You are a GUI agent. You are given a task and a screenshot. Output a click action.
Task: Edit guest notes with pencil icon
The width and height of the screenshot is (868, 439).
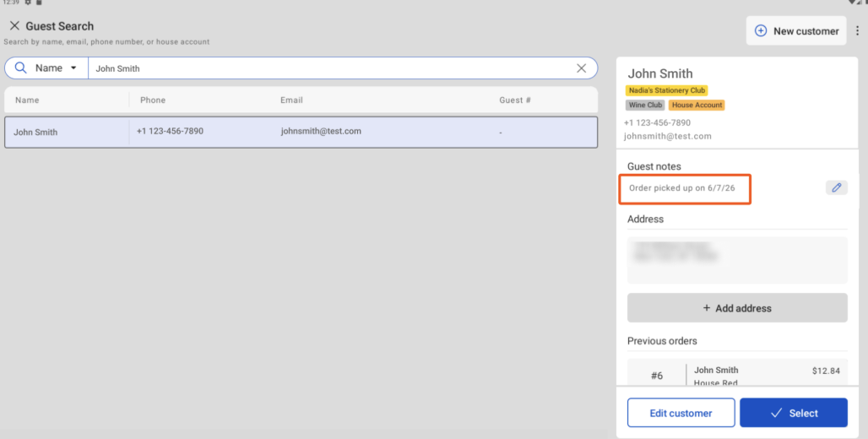837,187
